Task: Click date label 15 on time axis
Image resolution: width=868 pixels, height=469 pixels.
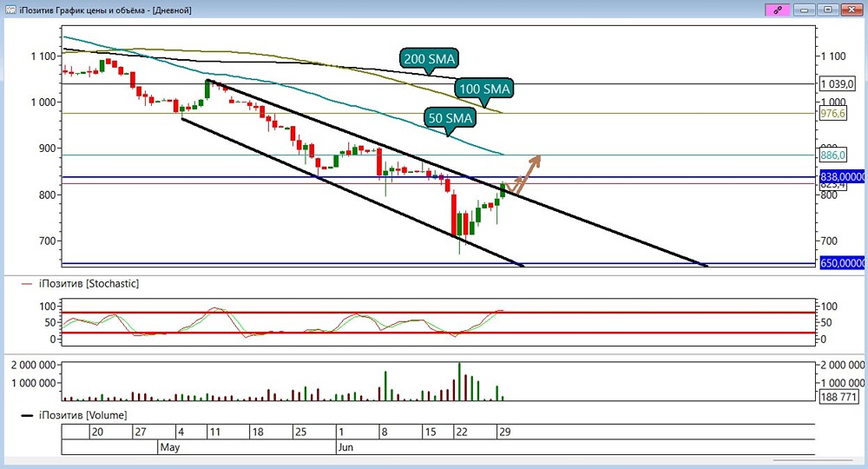Action: coord(431,432)
